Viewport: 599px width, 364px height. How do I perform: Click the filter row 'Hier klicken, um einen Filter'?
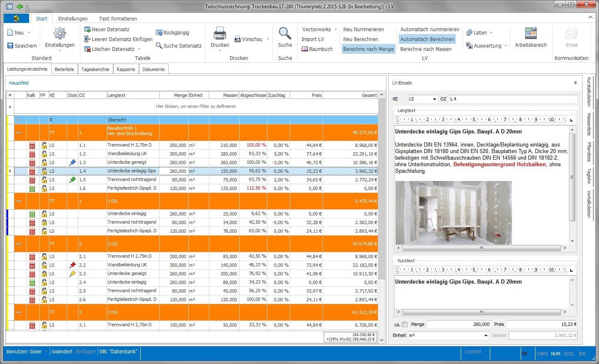tap(196, 106)
